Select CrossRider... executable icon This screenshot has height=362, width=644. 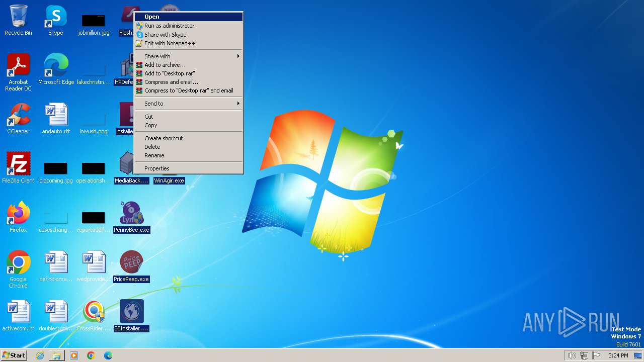(94, 316)
